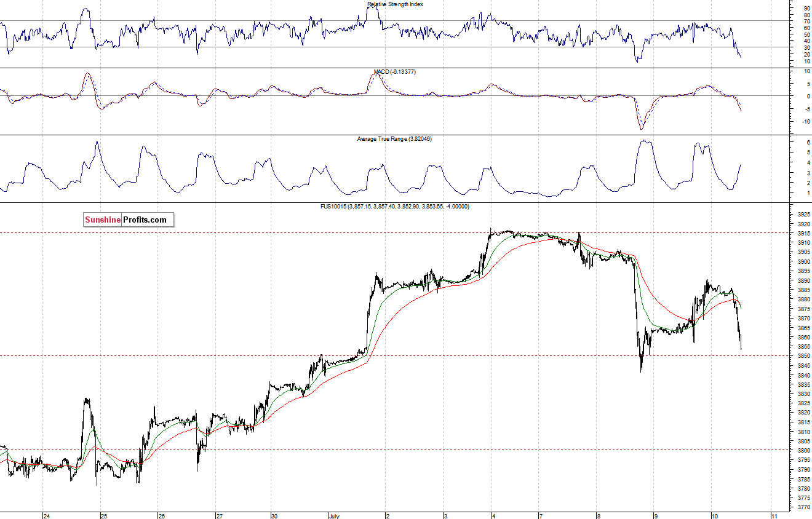
Task: Click date 7 on the time axis
Action: [541, 515]
